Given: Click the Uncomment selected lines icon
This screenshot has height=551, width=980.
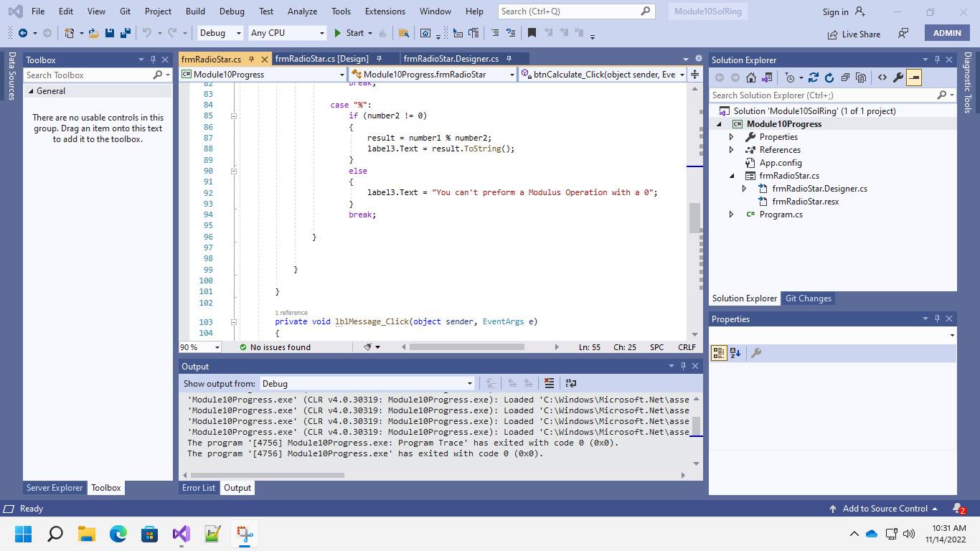Looking at the screenshot, I should pos(511,33).
